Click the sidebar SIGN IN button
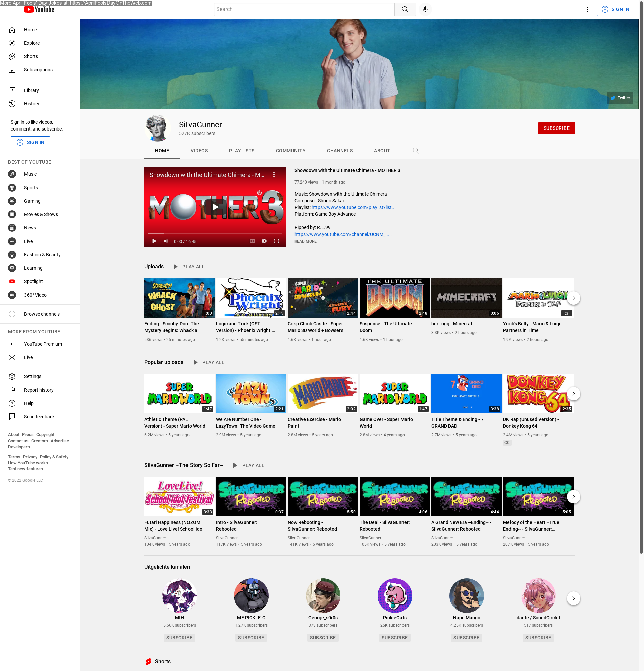The width and height of the screenshot is (644, 671). pos(30,142)
